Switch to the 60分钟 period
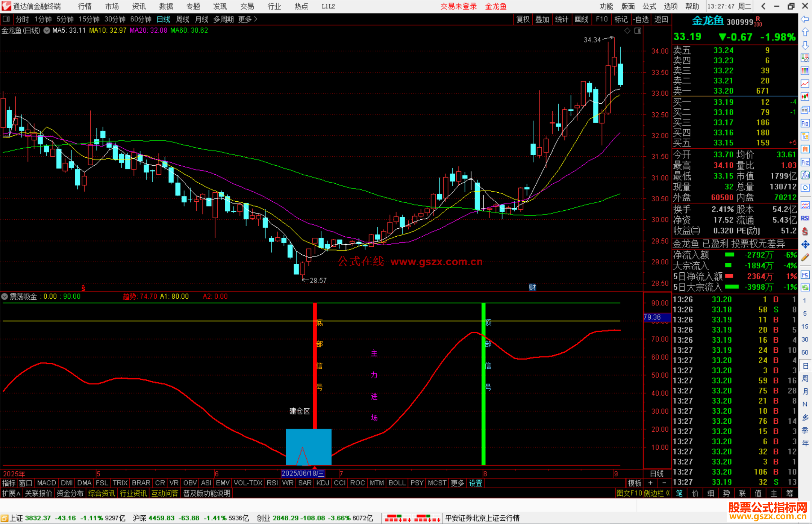Viewport: 812px width, 524px height. 141,19
